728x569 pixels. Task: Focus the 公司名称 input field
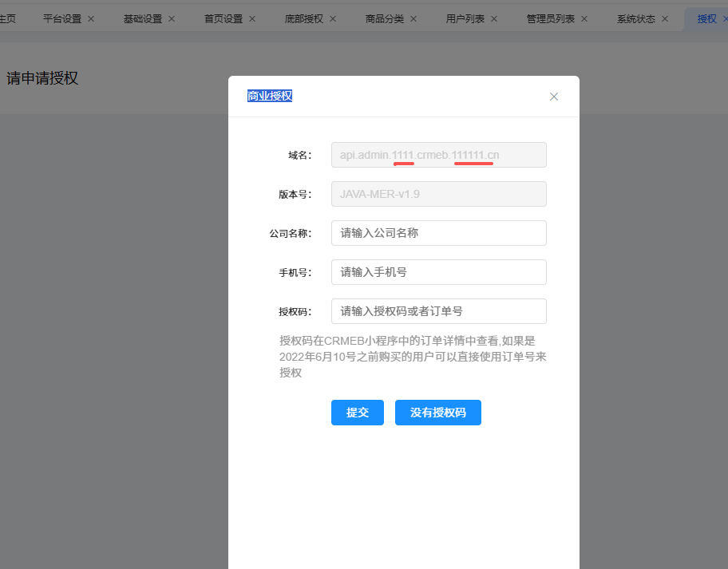point(438,233)
